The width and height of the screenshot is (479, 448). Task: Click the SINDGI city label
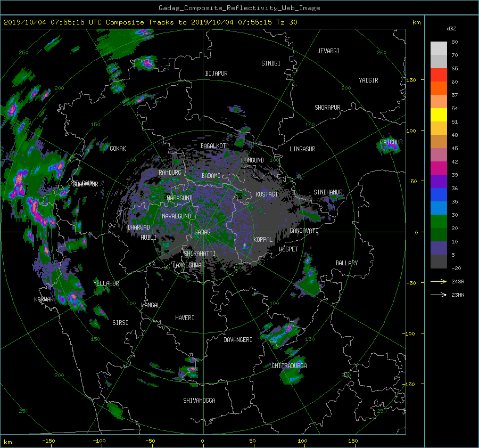click(x=271, y=63)
